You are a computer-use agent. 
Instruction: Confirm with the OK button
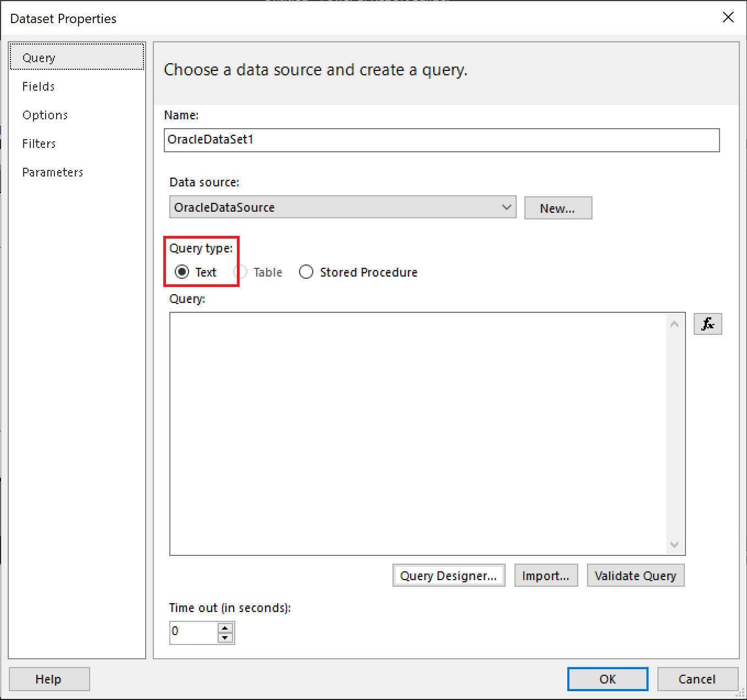[x=607, y=679]
